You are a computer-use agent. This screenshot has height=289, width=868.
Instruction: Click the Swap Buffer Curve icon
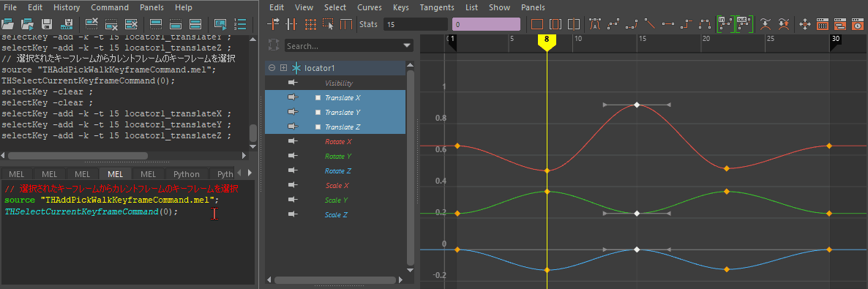(784, 24)
